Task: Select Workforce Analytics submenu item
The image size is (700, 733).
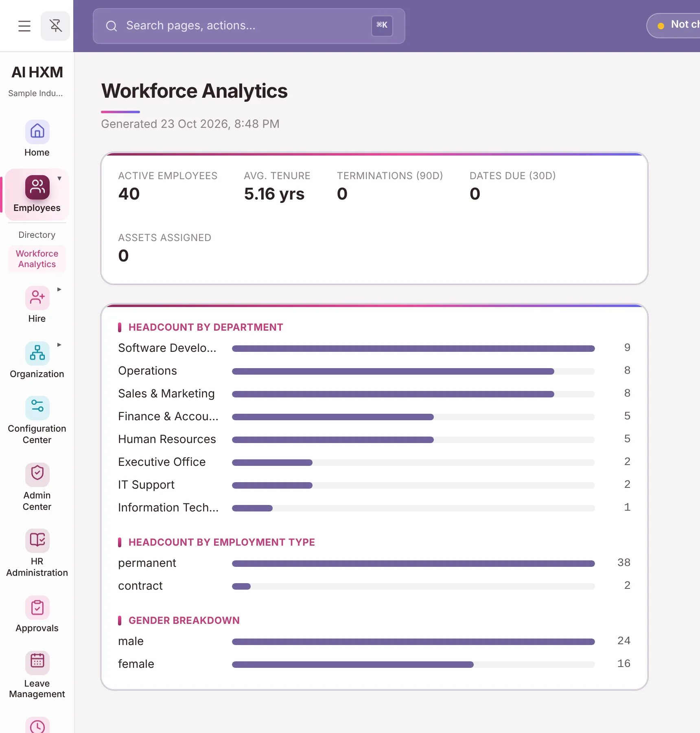Action: (37, 259)
